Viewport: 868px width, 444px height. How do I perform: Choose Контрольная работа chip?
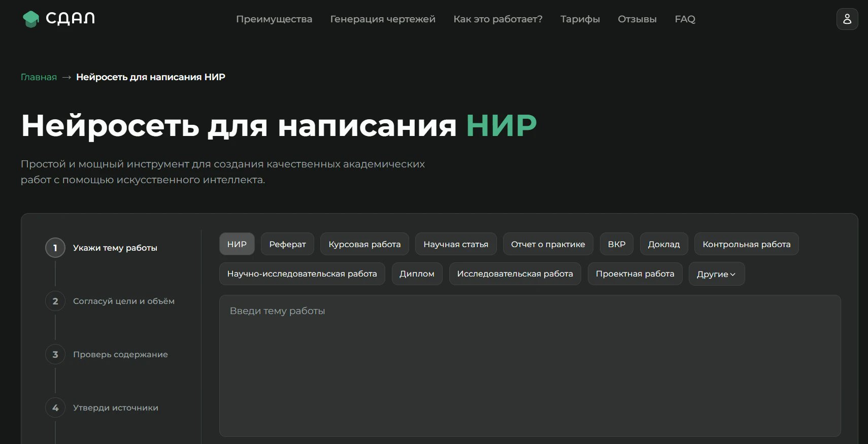point(747,244)
